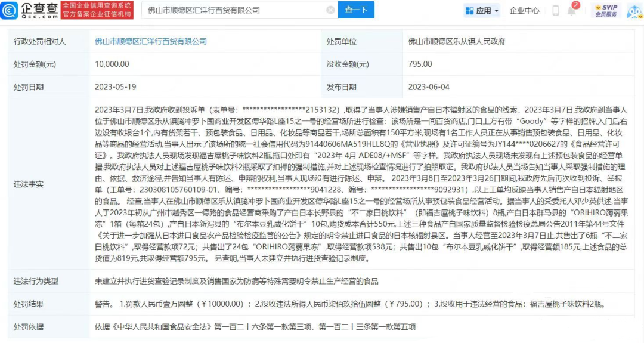This screenshot has width=644, height=343.
Task: Click the 违法行为类型 label cell
Action: pos(48,282)
